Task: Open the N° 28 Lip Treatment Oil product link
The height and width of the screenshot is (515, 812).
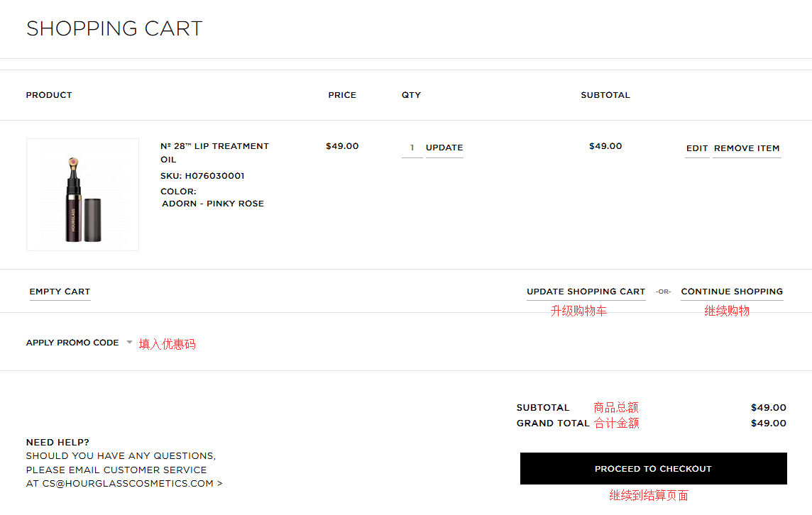Action: point(214,153)
